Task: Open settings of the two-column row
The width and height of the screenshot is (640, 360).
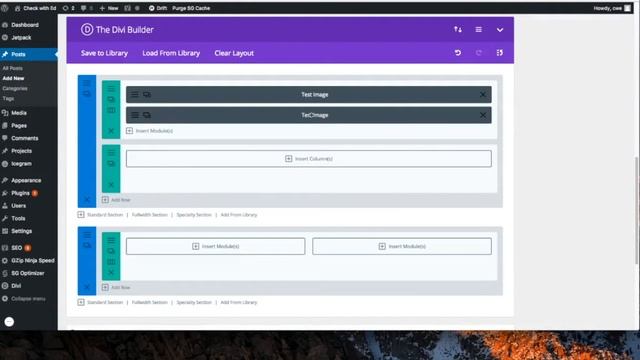Action: pos(111,240)
